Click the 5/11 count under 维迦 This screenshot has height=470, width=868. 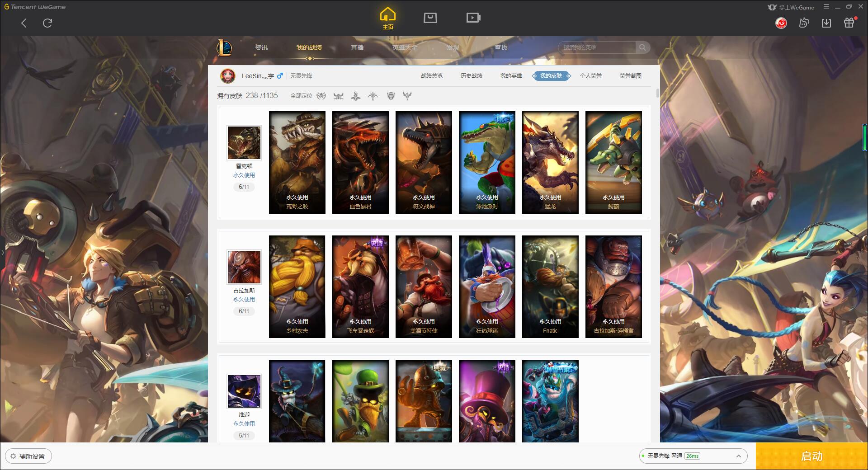tap(244, 436)
